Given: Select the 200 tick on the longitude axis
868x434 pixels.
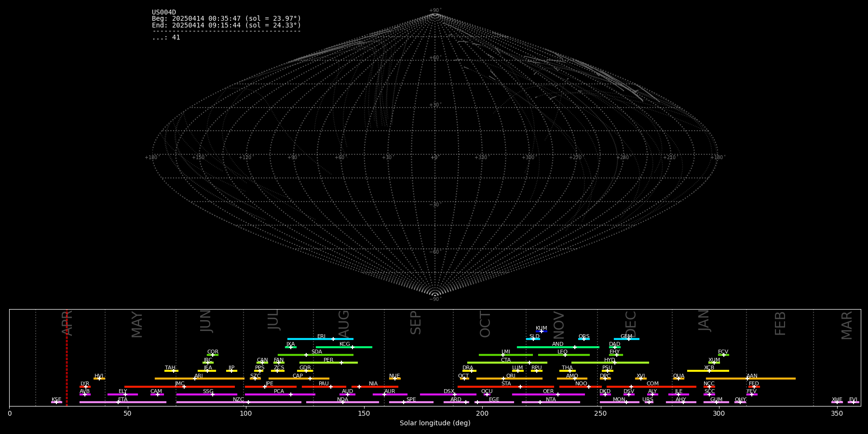Looking at the screenshot, I should coord(482,413).
